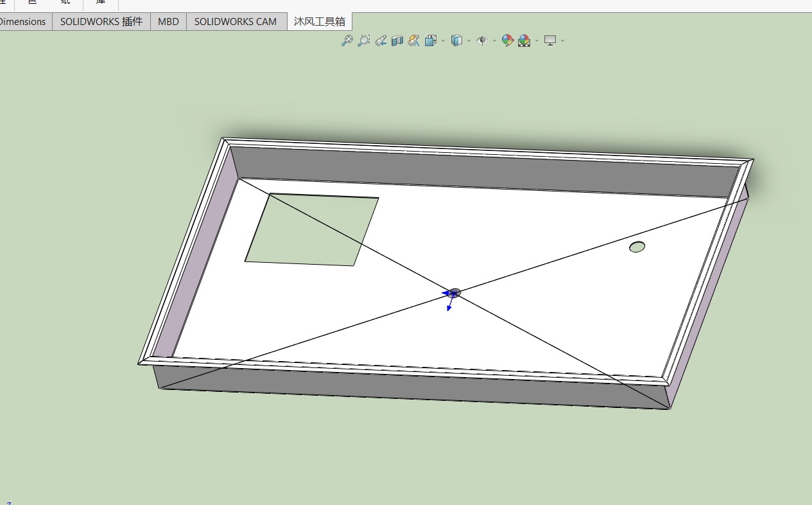
Task: Click View Orientation cube icon
Action: [x=431, y=40]
